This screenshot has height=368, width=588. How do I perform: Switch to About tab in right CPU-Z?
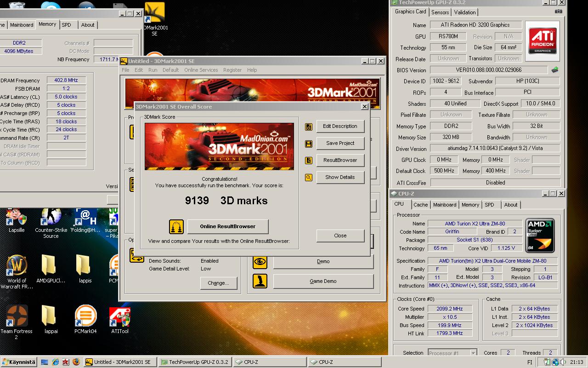[511, 205]
